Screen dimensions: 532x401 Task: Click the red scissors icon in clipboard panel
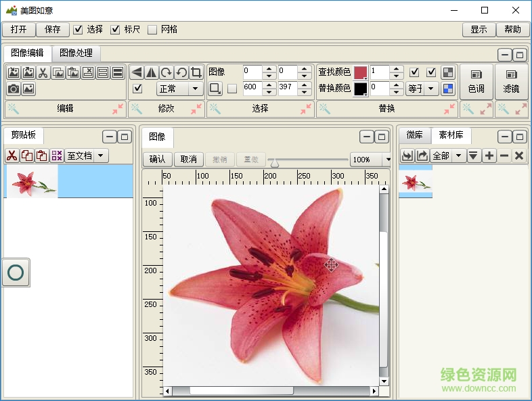12,156
